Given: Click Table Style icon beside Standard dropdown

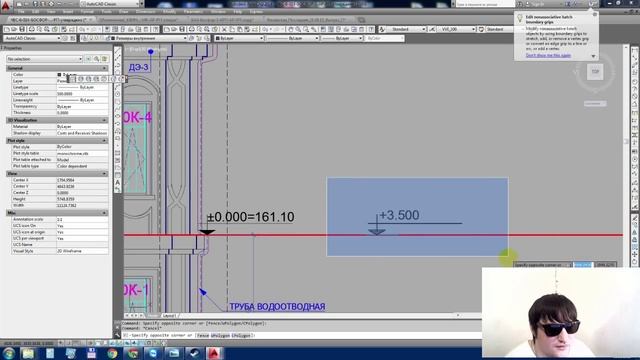Looking at the screenshot, I should point(481,29).
